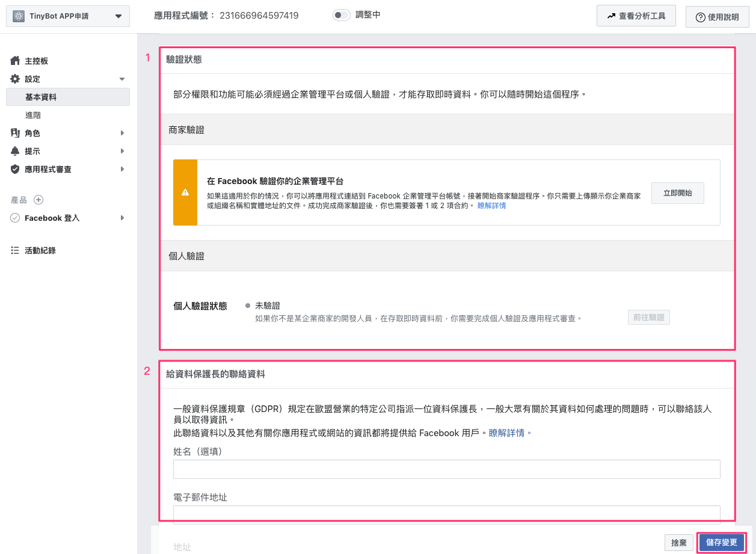Add a product with the plus icon
The height and width of the screenshot is (554, 756).
38,200
